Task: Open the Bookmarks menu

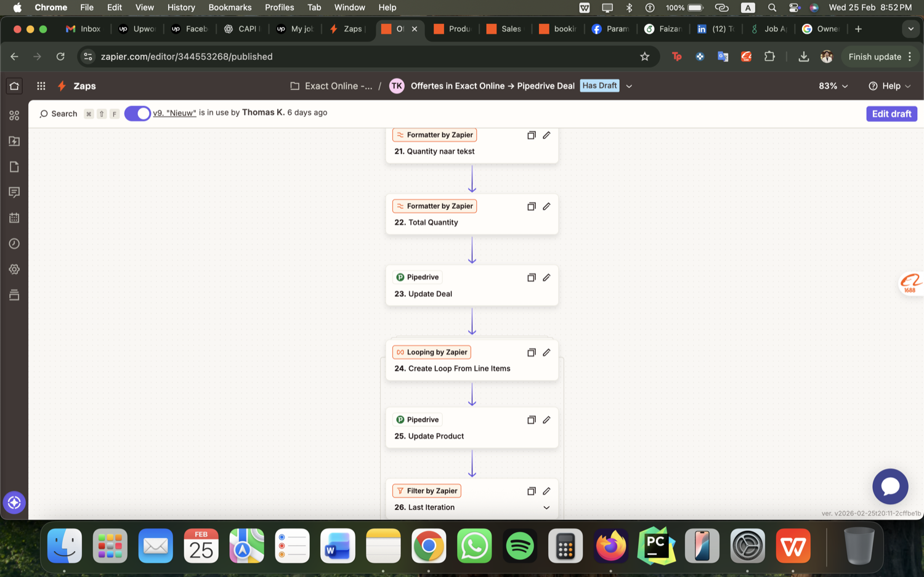Action: coord(230,7)
